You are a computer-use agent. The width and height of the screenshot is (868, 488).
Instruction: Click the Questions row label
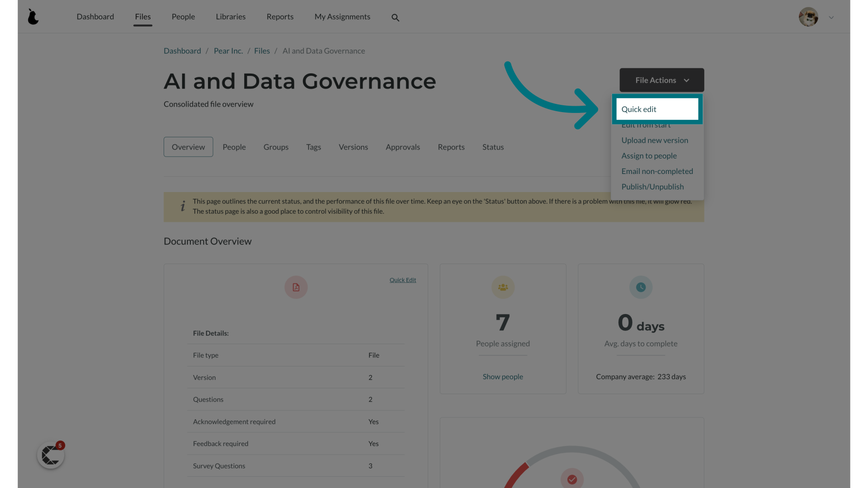point(208,399)
